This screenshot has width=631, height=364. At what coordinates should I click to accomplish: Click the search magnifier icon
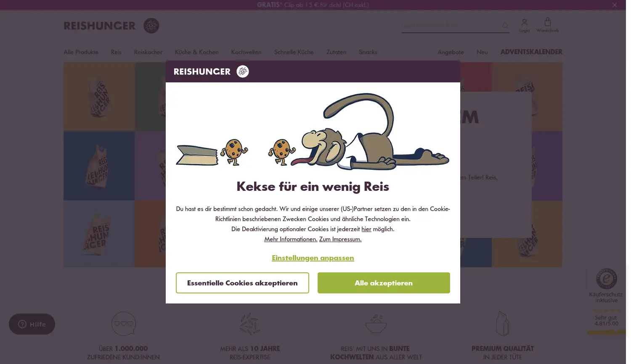click(505, 26)
